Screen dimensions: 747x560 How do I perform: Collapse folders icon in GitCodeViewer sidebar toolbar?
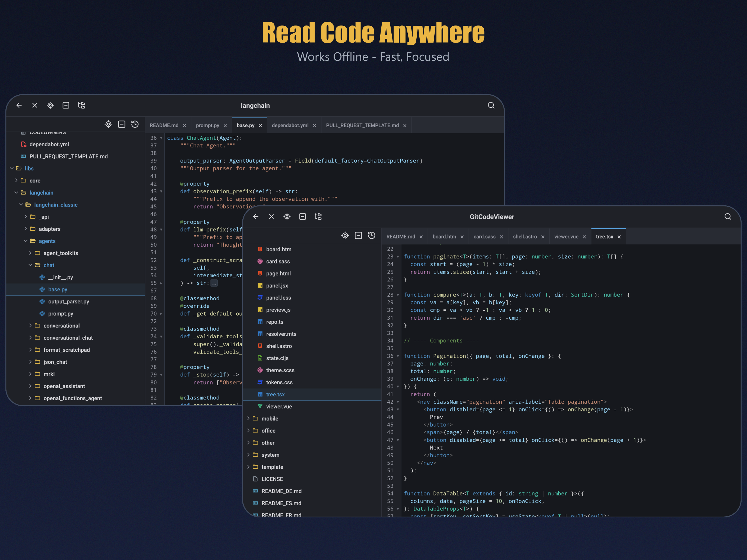point(358,235)
